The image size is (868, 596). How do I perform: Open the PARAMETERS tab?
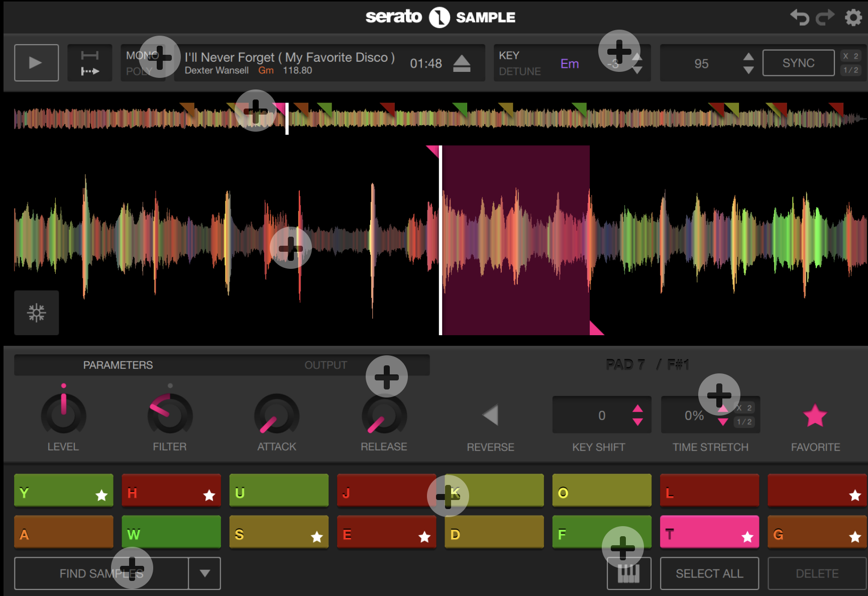click(x=118, y=365)
